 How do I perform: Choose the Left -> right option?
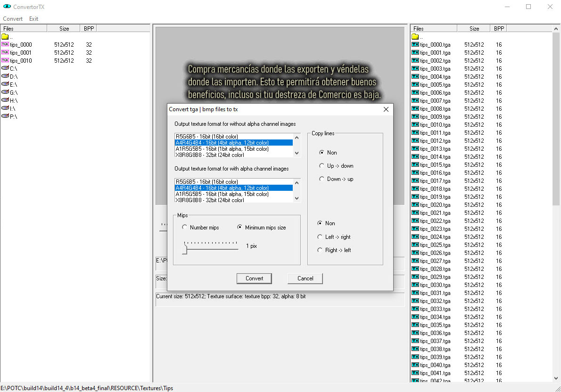coord(321,237)
